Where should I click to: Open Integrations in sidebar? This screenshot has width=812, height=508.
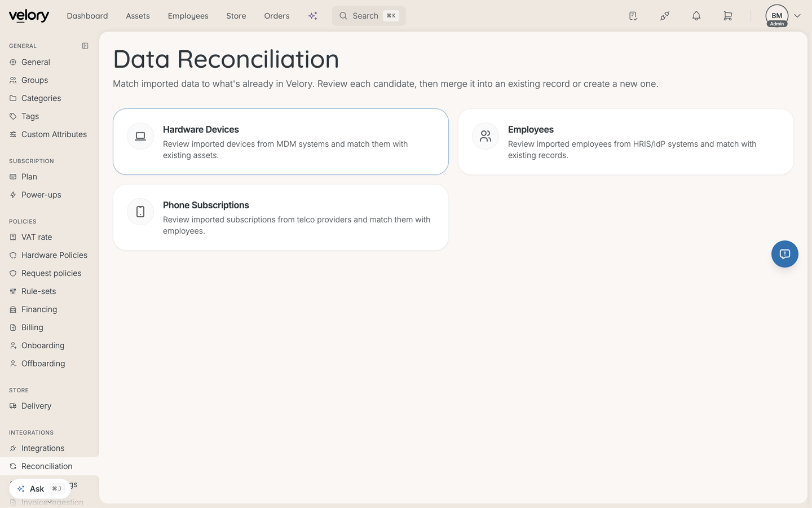point(50,448)
